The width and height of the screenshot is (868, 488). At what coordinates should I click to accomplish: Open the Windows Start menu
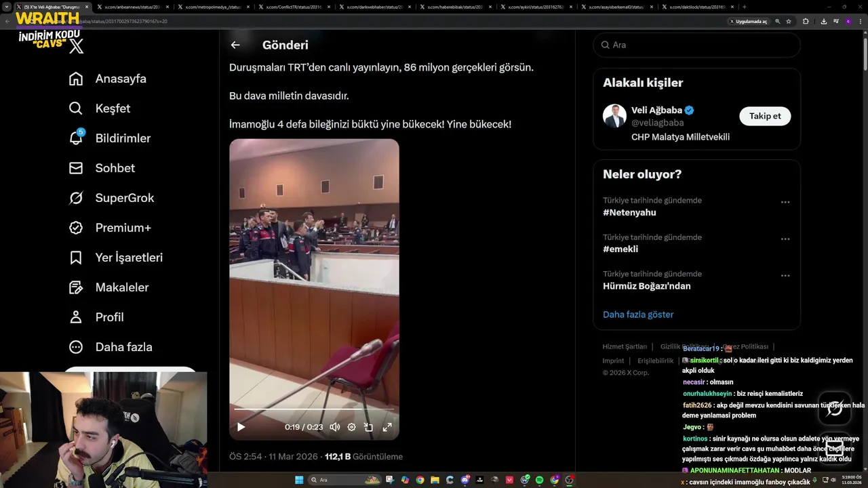coord(299,480)
